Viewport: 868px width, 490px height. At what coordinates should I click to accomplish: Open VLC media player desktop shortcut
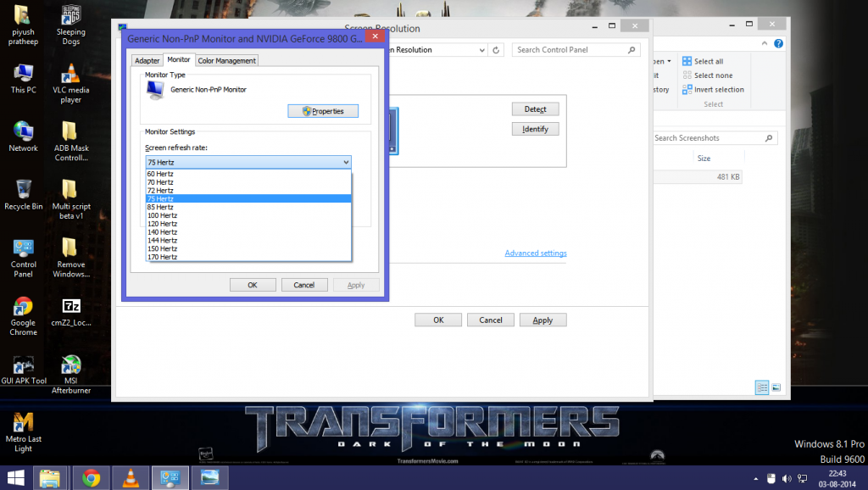pyautogui.click(x=71, y=75)
